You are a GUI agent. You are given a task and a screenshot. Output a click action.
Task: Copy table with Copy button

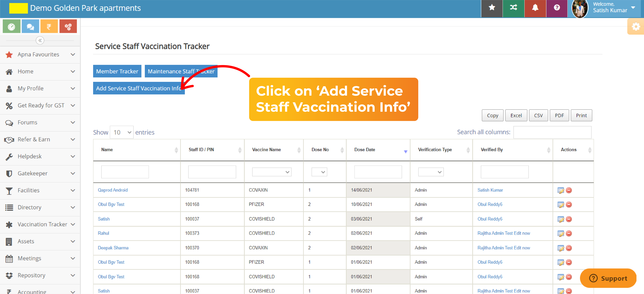coord(492,116)
